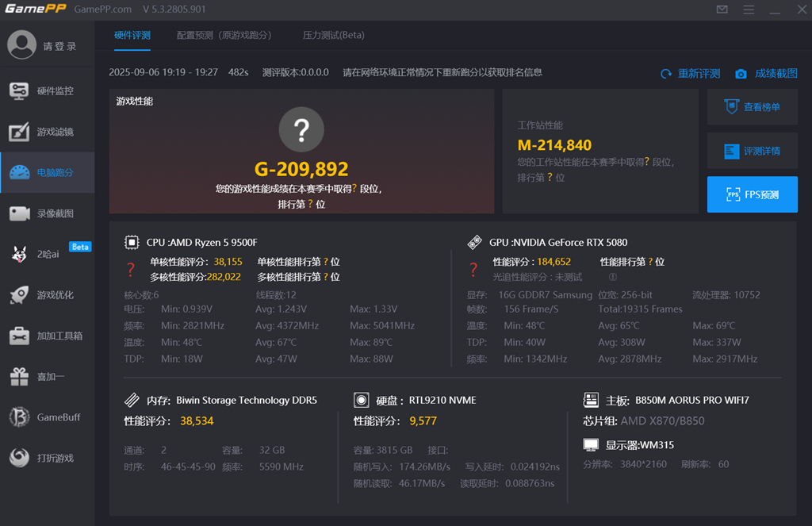The image size is (812, 526).
Task: Open 加加工具箱 toolbox in sidebar
Action: [x=47, y=336]
